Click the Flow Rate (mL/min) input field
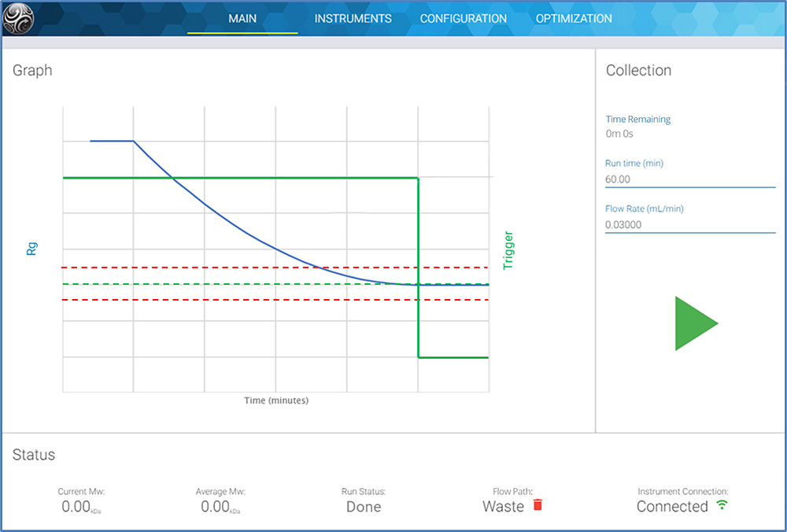The height and width of the screenshot is (532, 787). click(x=689, y=225)
